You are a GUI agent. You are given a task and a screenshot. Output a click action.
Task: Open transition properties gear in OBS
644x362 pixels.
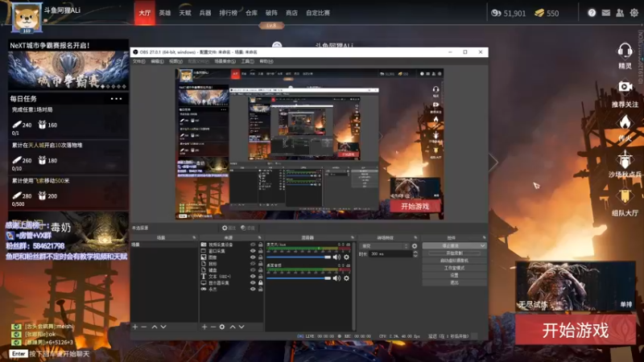(415, 246)
